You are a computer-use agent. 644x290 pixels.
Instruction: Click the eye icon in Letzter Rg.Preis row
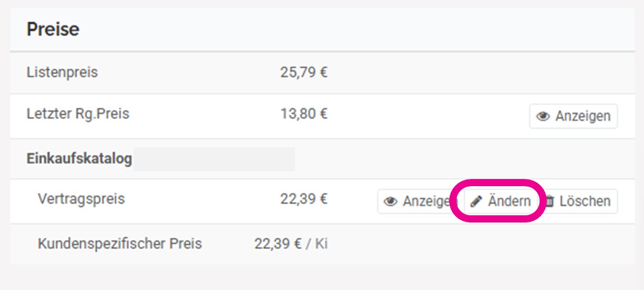coord(543,117)
